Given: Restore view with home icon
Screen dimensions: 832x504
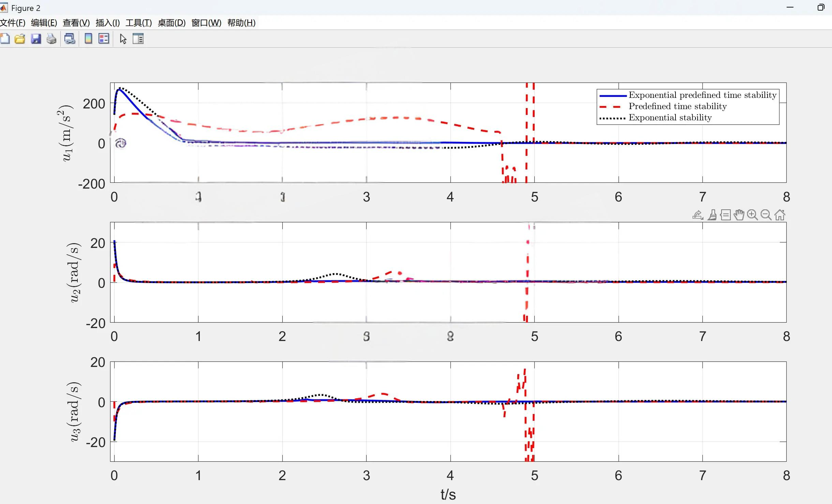Looking at the screenshot, I should pyautogui.click(x=780, y=215).
